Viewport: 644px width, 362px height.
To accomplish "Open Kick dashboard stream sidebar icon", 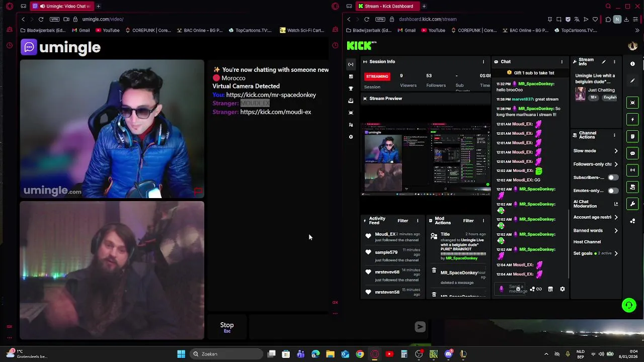I will [x=351, y=64].
